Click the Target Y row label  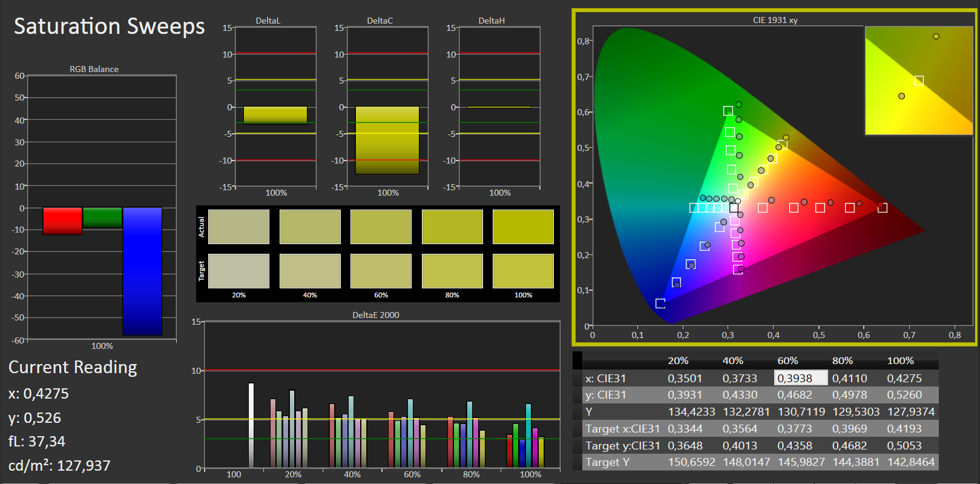[607, 462]
